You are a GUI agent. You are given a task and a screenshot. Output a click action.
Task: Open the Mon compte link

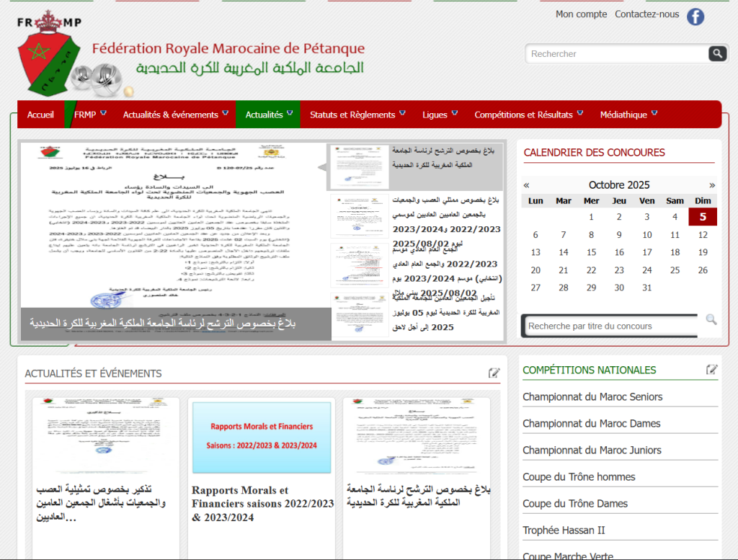(x=581, y=14)
